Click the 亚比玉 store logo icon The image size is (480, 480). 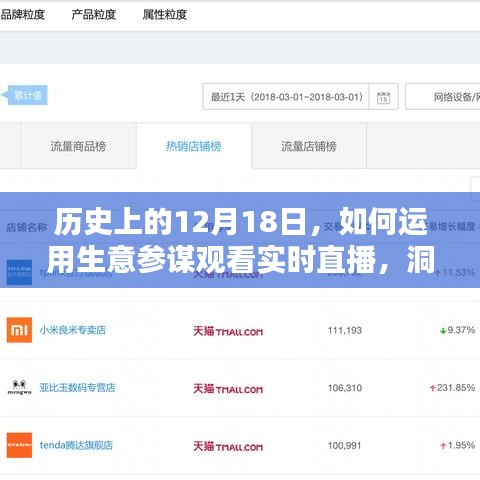coord(19,388)
